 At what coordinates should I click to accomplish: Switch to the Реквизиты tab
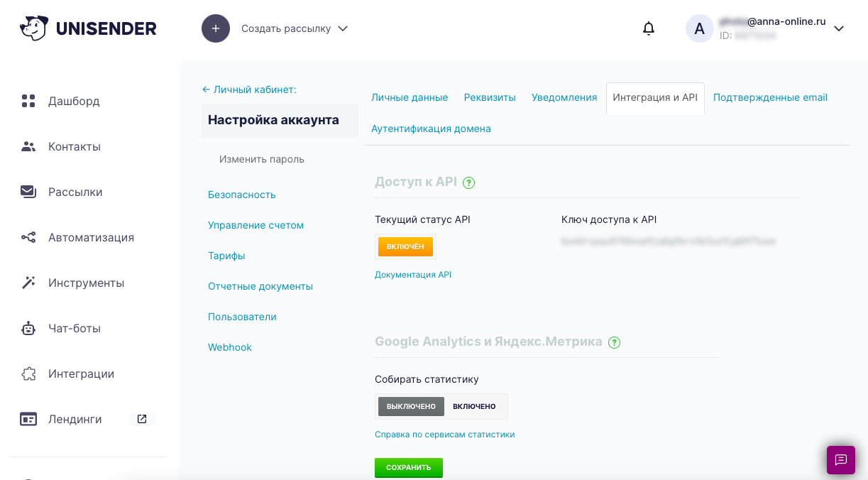coord(490,97)
